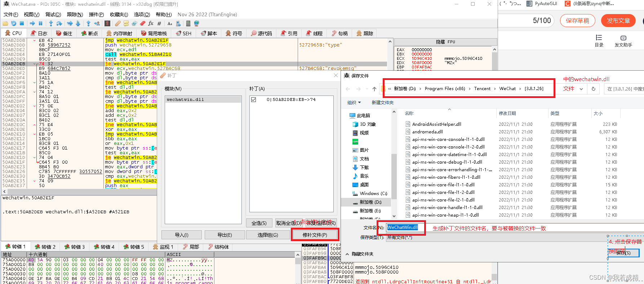This screenshot has width=644, height=284.
Task: Click the 修补文件(P) patch file button
Action: pyautogui.click(x=315, y=235)
